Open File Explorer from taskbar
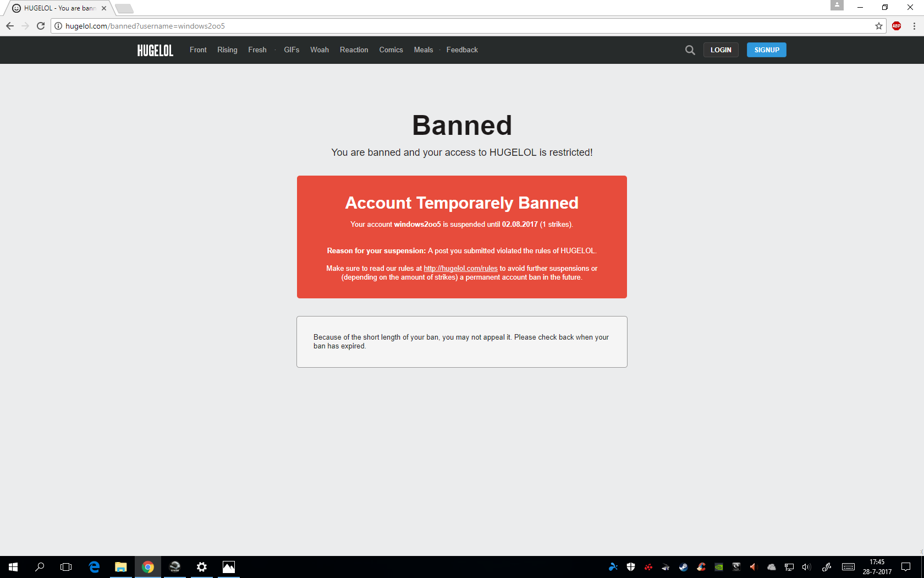 [121, 567]
